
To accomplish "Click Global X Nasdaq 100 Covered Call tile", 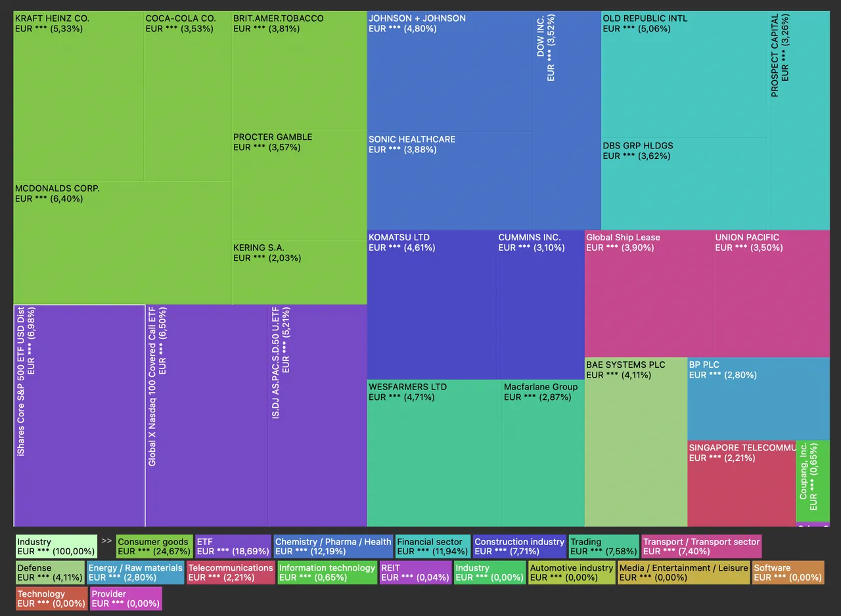I will coord(206,416).
